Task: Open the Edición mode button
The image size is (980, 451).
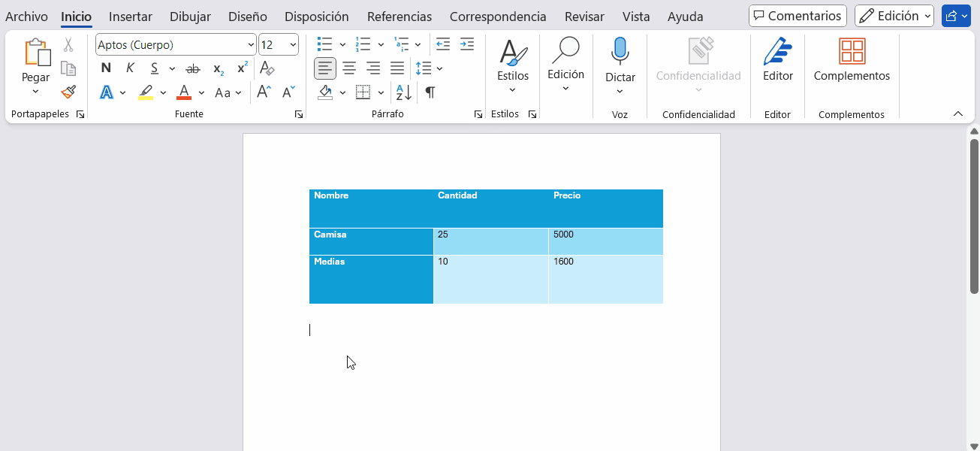Action: pos(894,16)
